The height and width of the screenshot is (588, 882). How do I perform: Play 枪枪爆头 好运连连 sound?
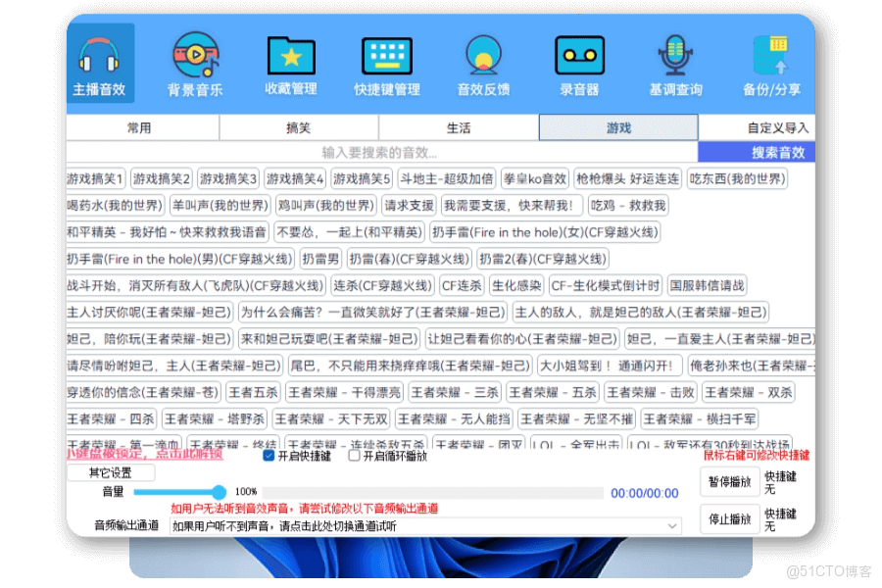point(628,179)
